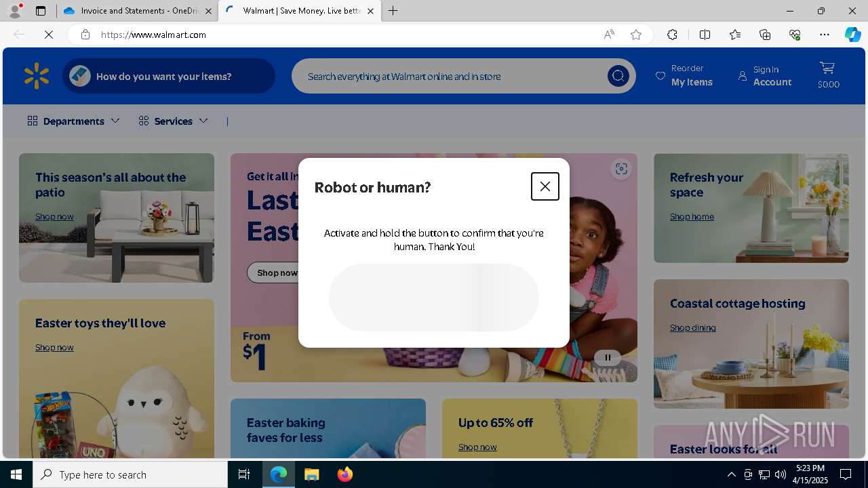Open the browser Extensions icon
This screenshot has height=488, width=868.
tap(672, 35)
